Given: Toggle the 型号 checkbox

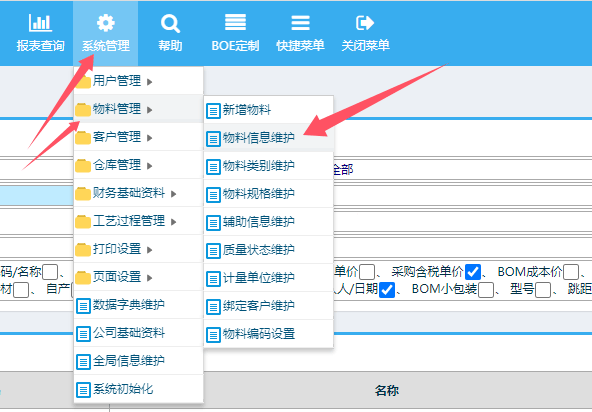Looking at the screenshot, I should 543,290.
